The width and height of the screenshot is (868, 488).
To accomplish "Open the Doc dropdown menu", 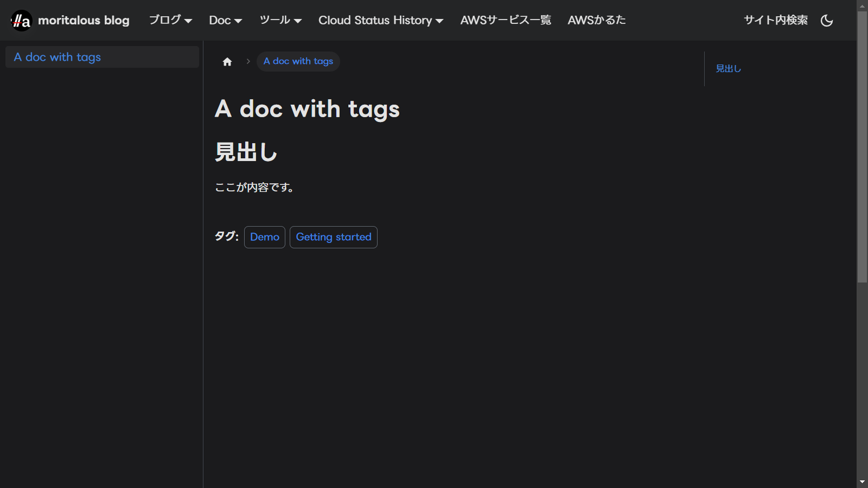I will pyautogui.click(x=225, y=21).
